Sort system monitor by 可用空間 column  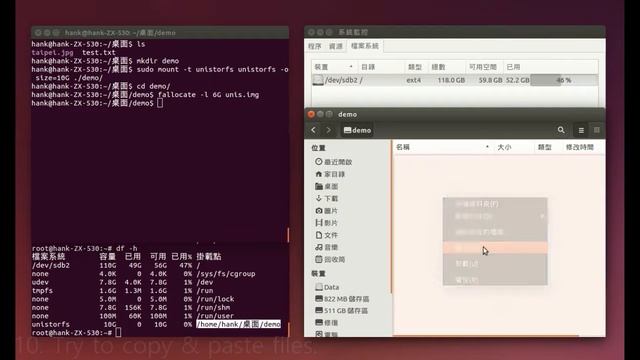pyautogui.click(x=484, y=67)
